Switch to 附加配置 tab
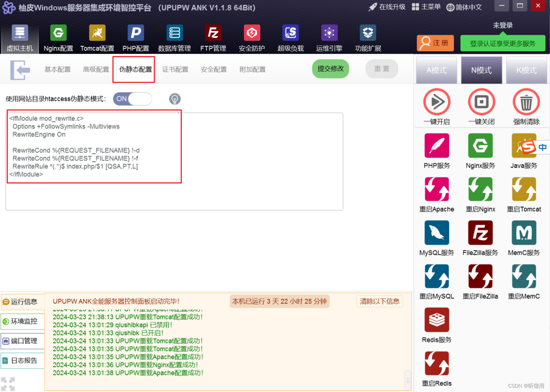550x392 pixels. click(x=252, y=69)
